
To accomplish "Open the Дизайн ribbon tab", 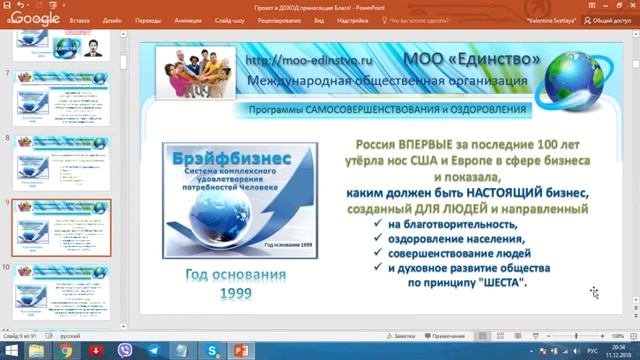I will pos(112,20).
